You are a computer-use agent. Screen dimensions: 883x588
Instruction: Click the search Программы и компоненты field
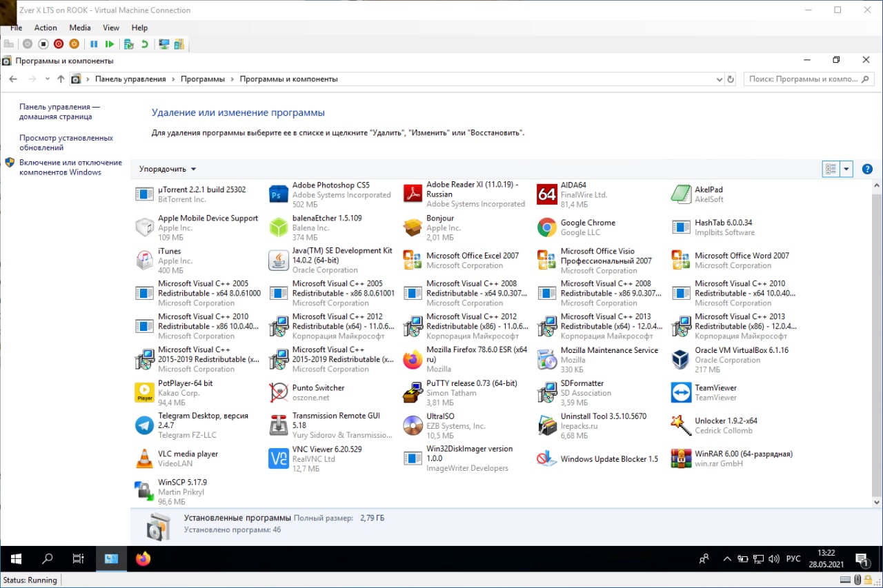coord(808,79)
